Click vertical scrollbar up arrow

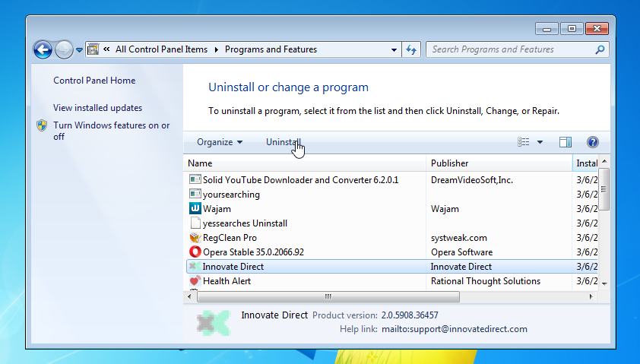[x=604, y=162]
